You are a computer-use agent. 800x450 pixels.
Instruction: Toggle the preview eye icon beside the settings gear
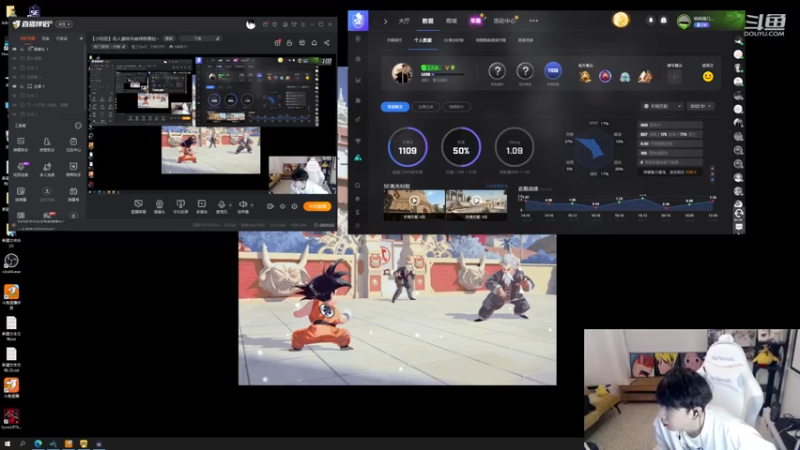pos(282,206)
